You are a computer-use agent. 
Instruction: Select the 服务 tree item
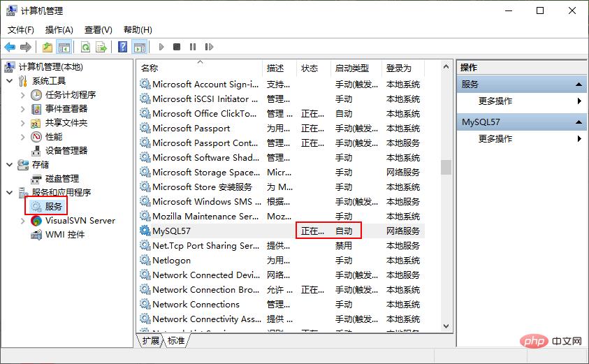pyautogui.click(x=53, y=206)
